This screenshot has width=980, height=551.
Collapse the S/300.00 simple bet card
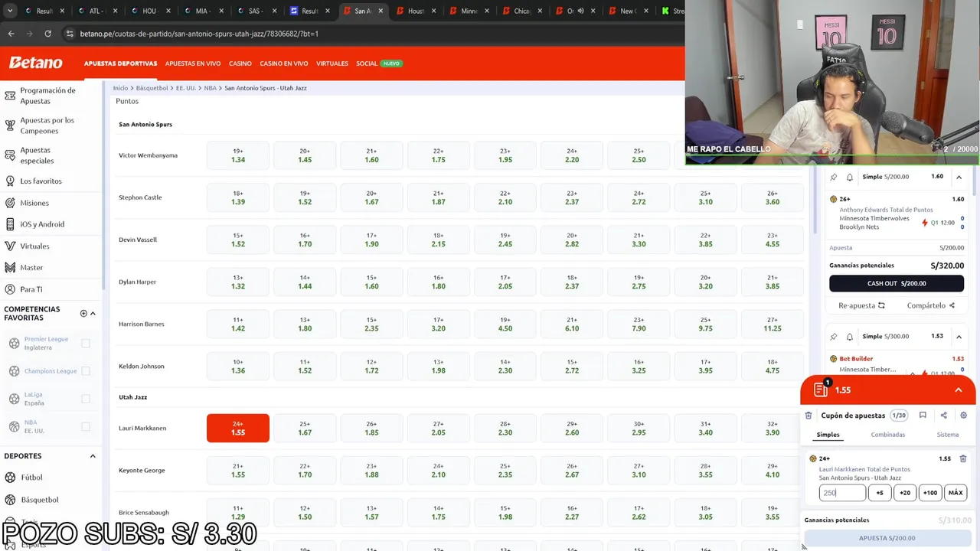(959, 337)
